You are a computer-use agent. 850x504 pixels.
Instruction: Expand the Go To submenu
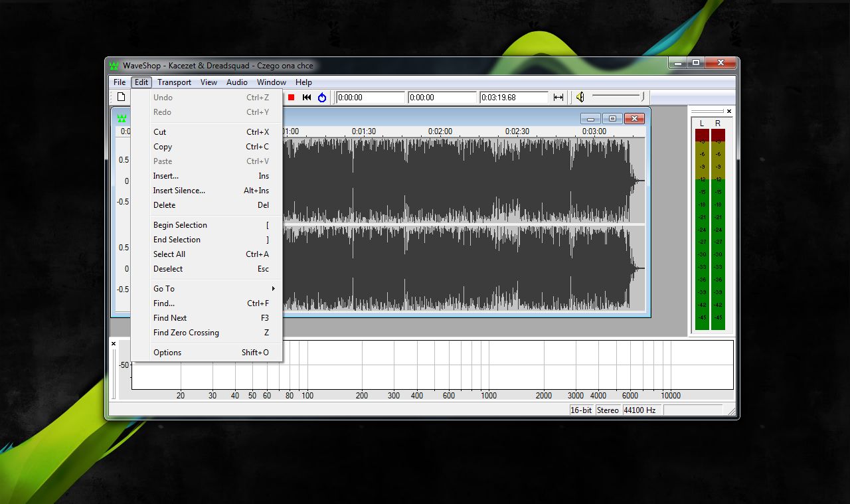[207, 289]
